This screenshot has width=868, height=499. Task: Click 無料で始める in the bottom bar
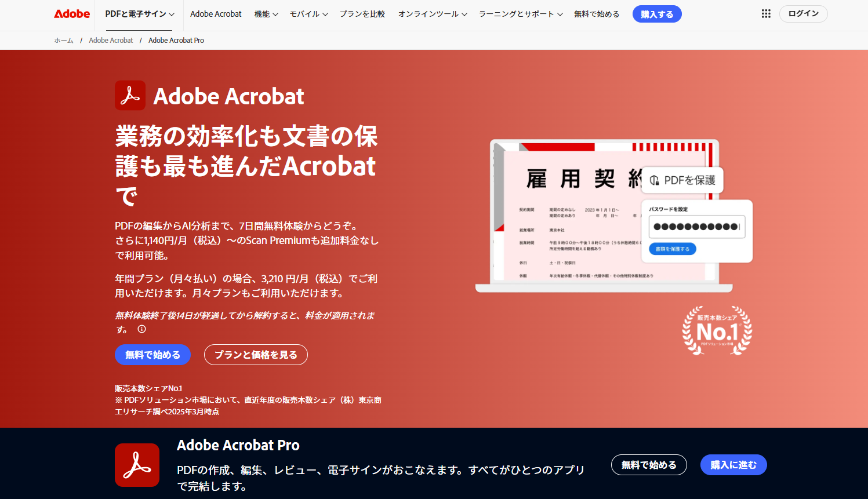click(649, 465)
